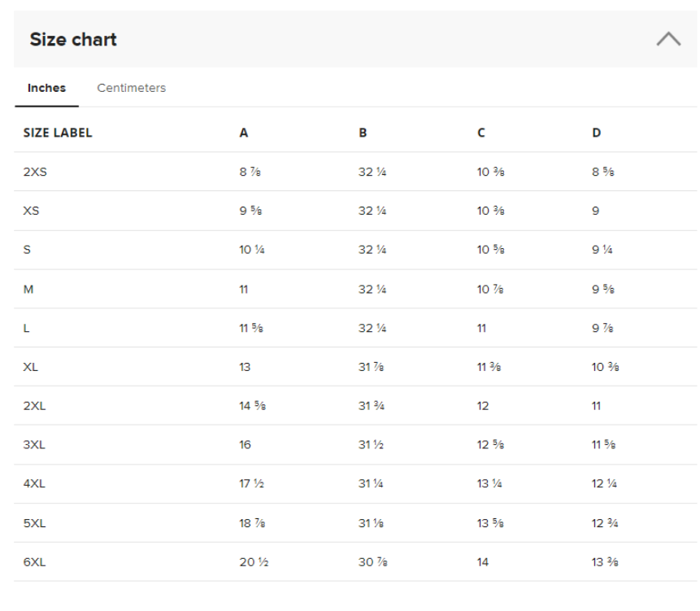This screenshot has height=611, width=700.
Task: Click the SIZE LABEL column header
Action: coord(58,133)
